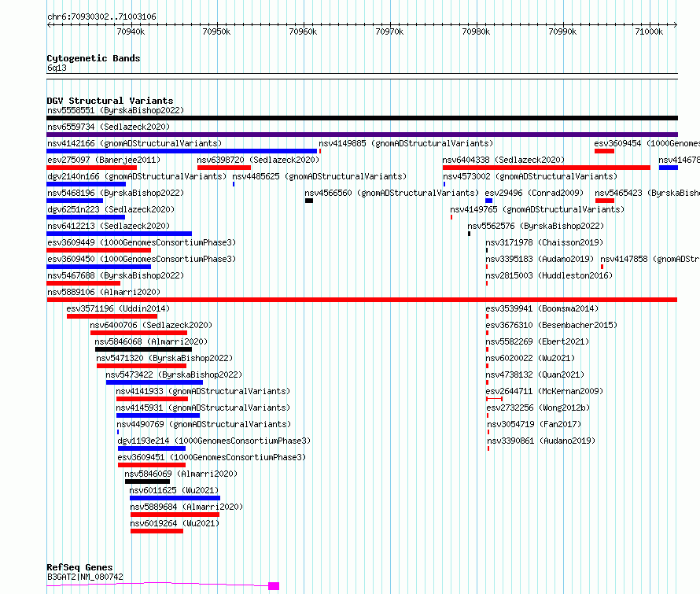Click nsv3390861 (Audano2019) label

click(541, 441)
